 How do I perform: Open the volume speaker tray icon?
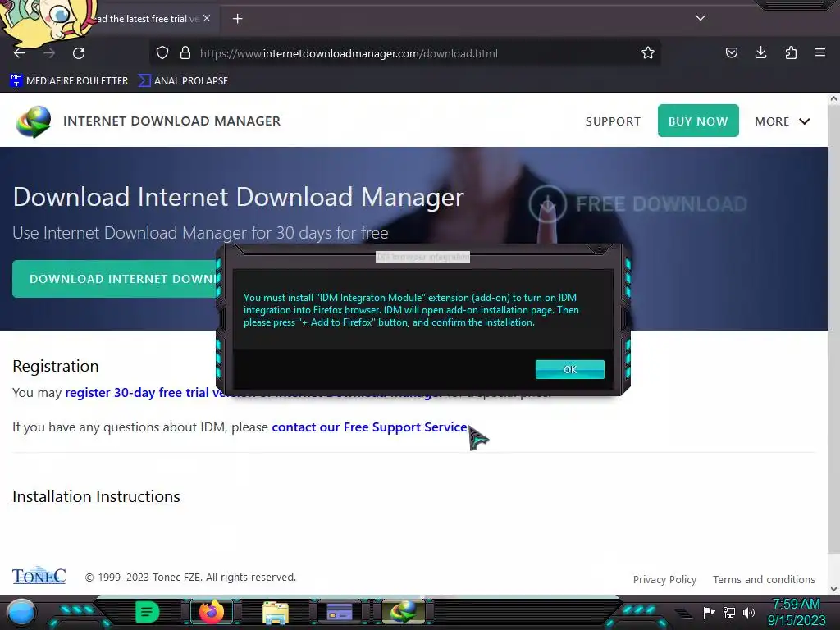tap(749, 612)
